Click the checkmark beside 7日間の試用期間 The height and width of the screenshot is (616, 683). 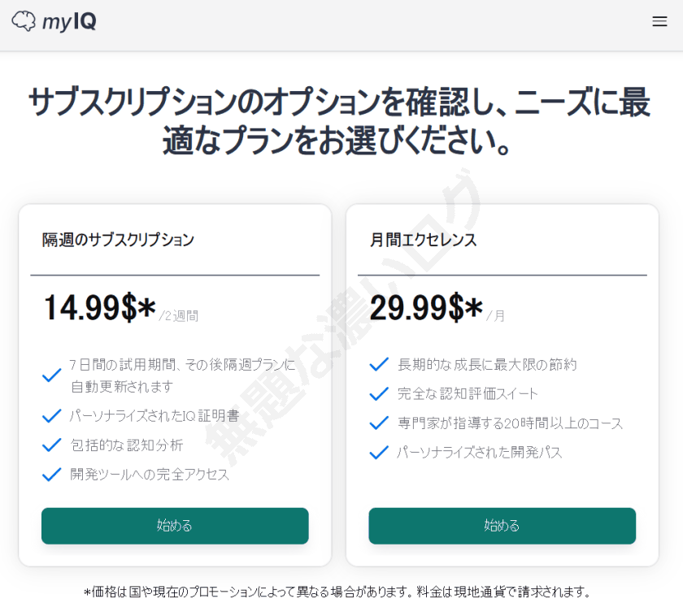(x=52, y=375)
